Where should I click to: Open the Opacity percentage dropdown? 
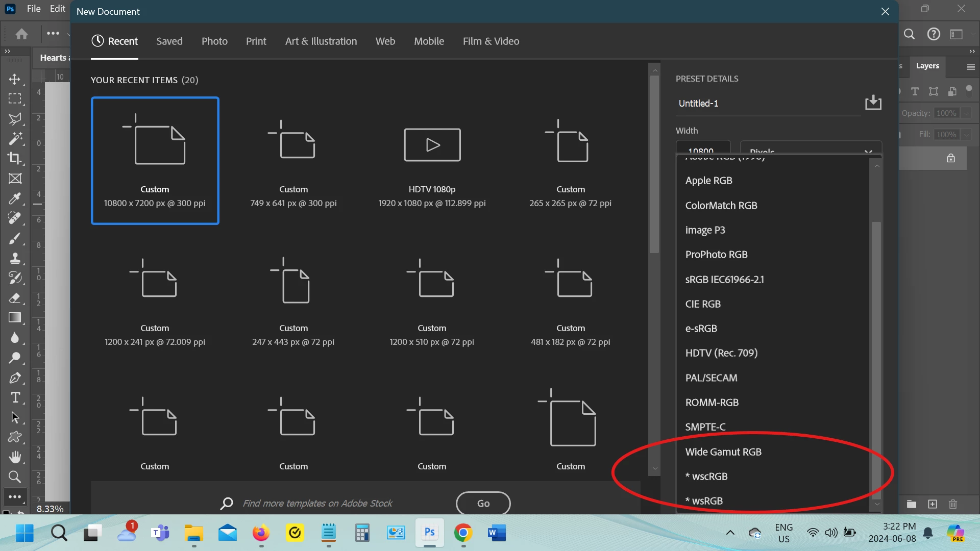pyautogui.click(x=966, y=113)
